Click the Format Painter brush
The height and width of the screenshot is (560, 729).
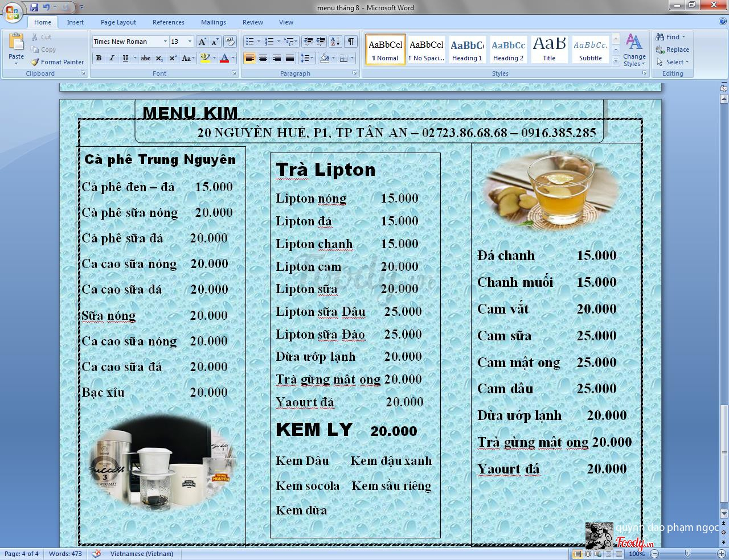[x=57, y=62]
